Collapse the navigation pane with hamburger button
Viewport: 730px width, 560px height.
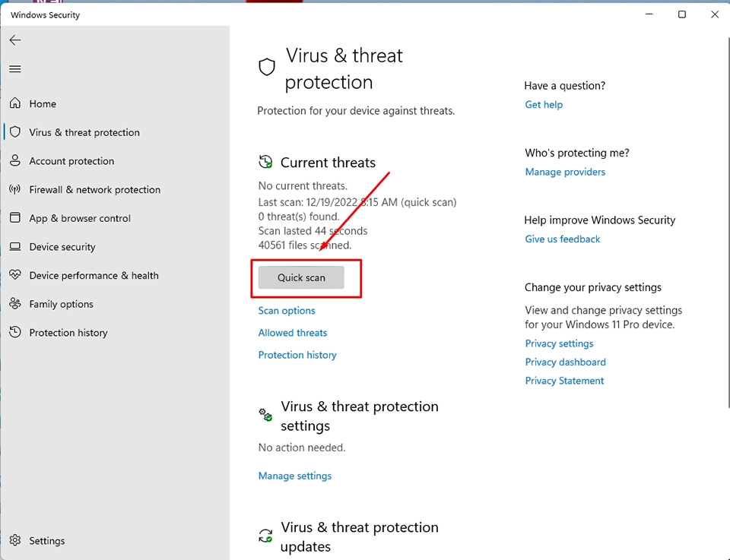point(15,69)
